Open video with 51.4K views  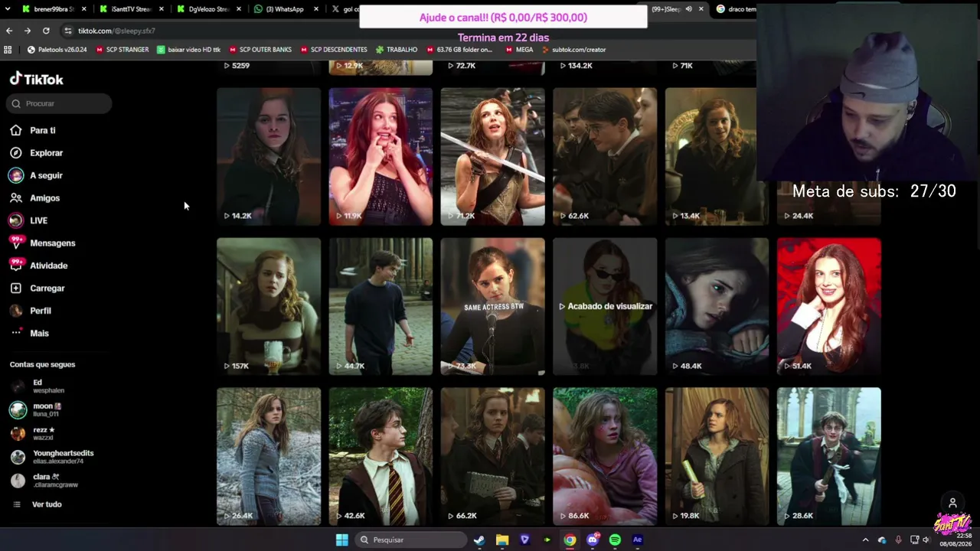pos(829,306)
